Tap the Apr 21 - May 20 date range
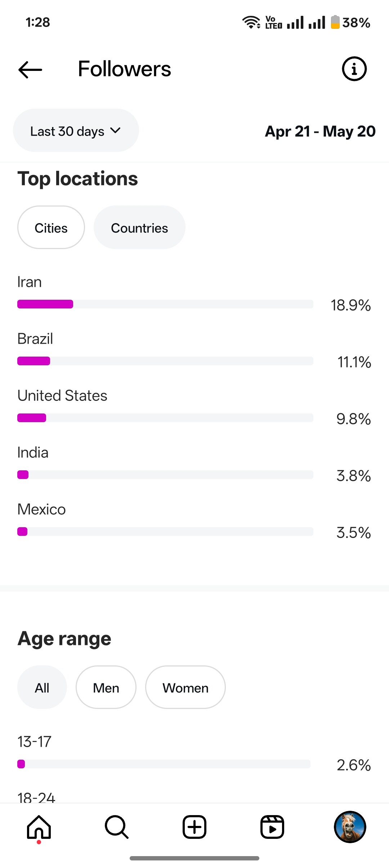The height and width of the screenshot is (868, 389). coord(320,131)
